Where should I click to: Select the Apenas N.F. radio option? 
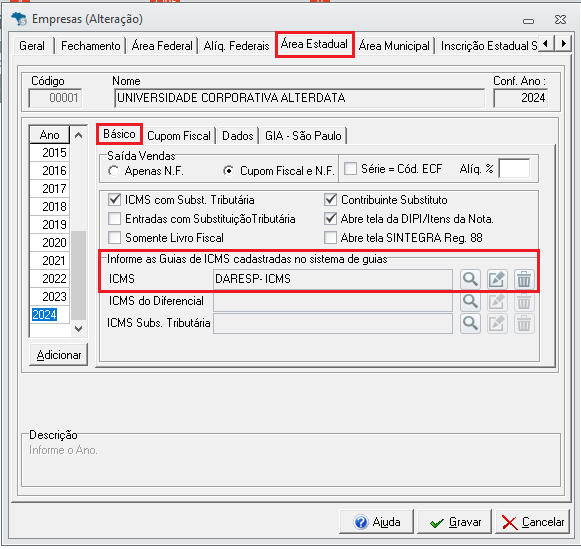point(114,171)
